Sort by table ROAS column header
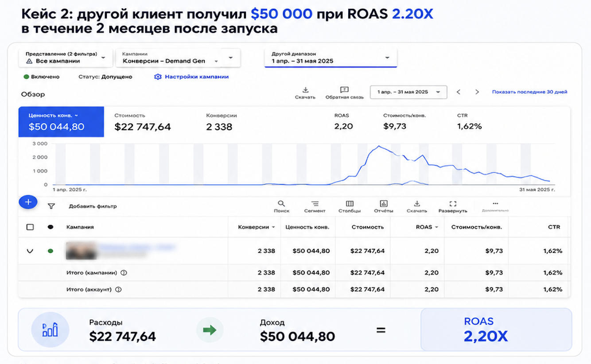The image size is (591, 364). pyautogui.click(x=427, y=227)
